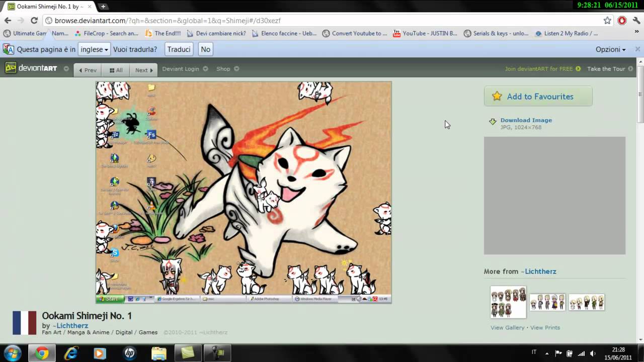This screenshot has height=362, width=644.
Task: Open the Convert Youtube to bookmark
Action: (x=355, y=33)
